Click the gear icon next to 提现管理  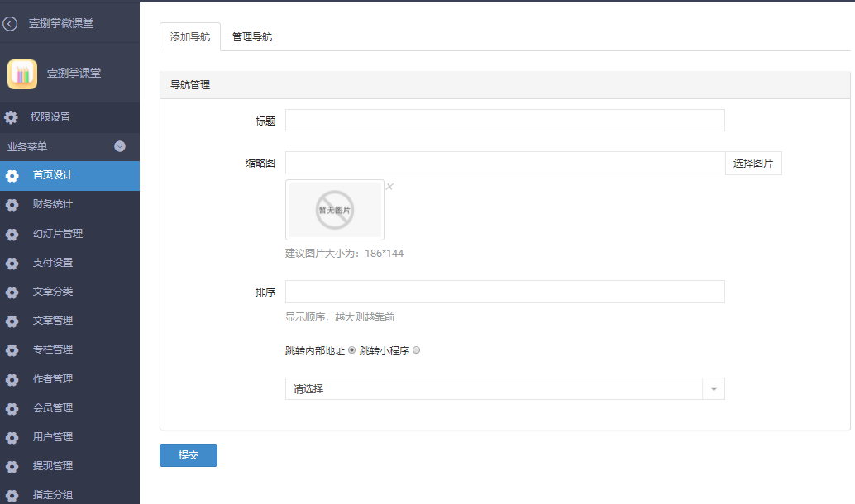click(12, 466)
